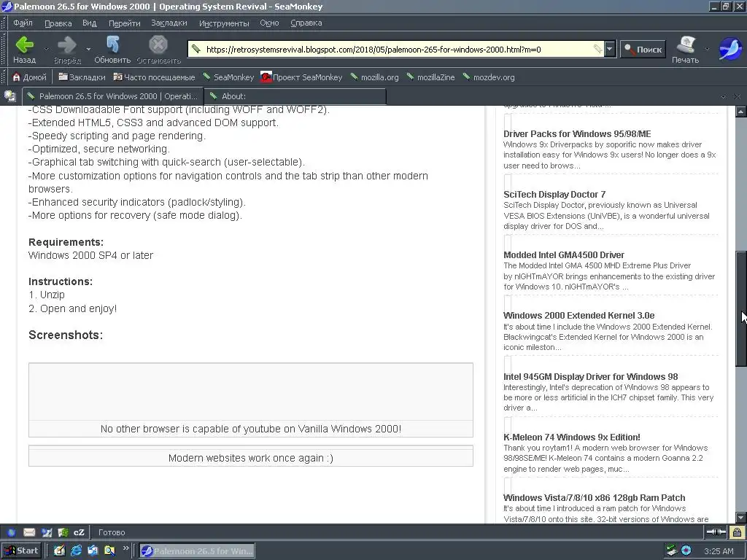The width and height of the screenshot is (747, 560).
Task: Reload the page with Обновить
Action: pos(112,50)
